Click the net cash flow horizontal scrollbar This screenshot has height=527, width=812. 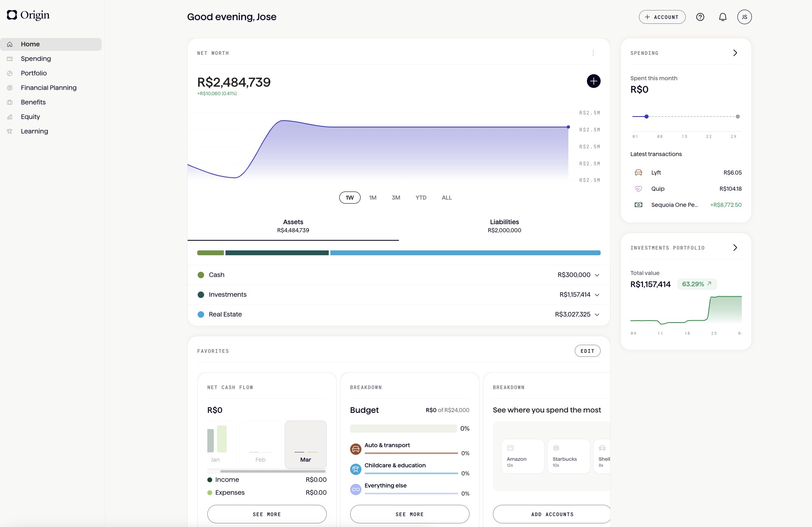coord(273,471)
